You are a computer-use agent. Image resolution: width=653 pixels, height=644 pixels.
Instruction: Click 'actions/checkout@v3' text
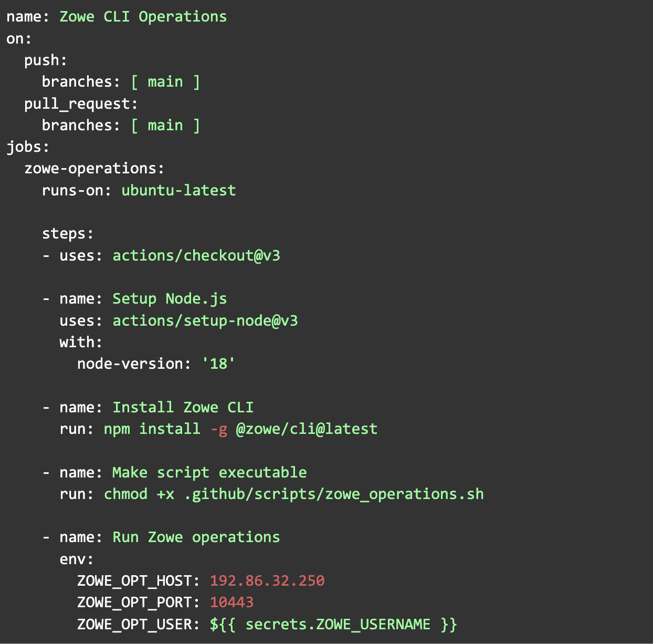[x=196, y=255]
